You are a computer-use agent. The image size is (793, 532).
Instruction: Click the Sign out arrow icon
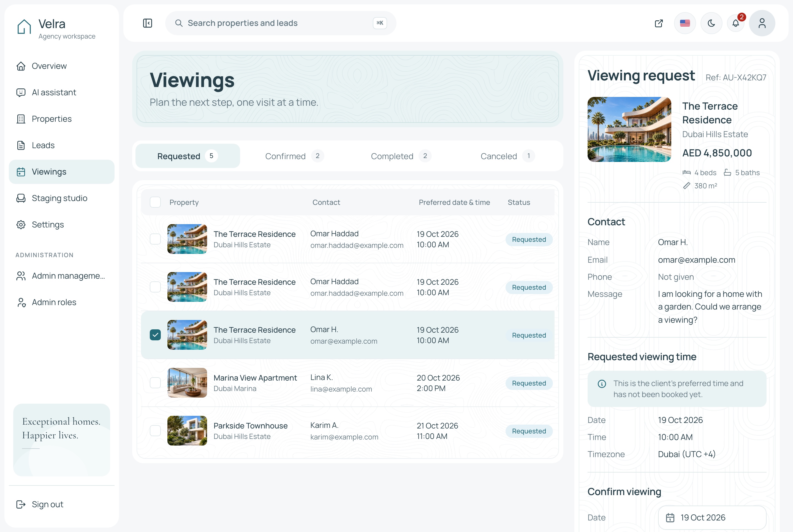tap(21, 504)
